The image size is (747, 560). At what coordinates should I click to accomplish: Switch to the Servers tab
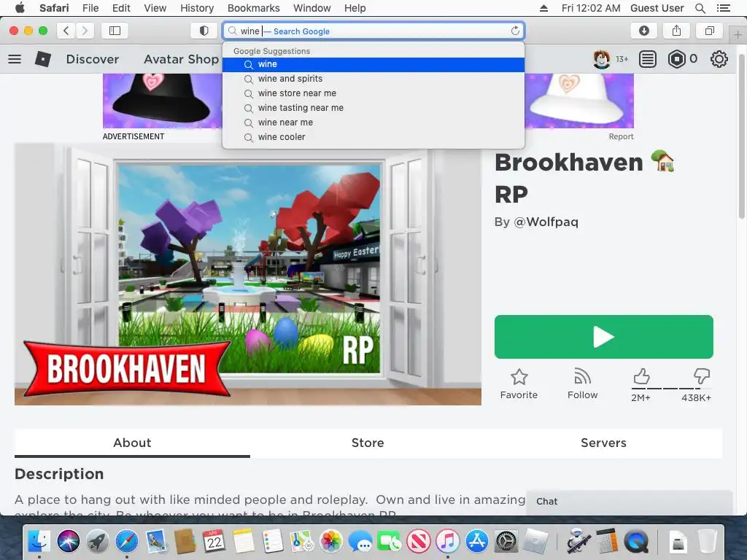pyautogui.click(x=603, y=443)
